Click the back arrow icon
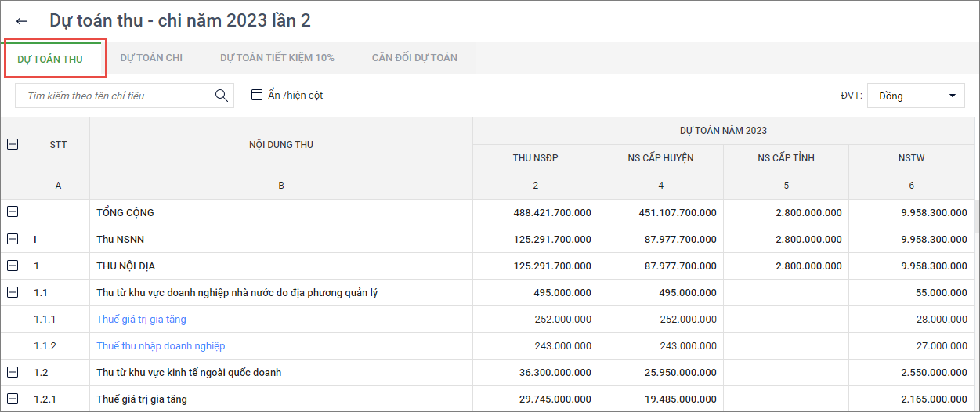The image size is (980, 412). coord(22,21)
